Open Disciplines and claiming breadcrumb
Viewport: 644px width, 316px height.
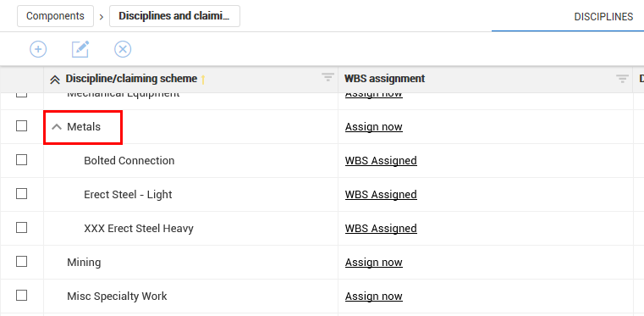174,16
